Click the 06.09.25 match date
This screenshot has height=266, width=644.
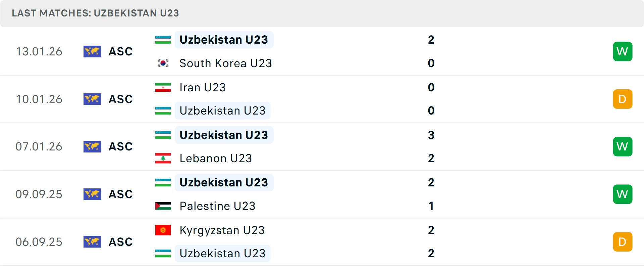pyautogui.click(x=39, y=242)
